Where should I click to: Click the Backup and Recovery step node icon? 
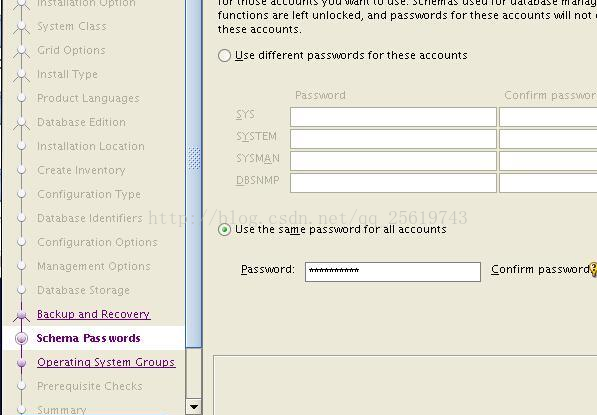[x=22, y=314]
